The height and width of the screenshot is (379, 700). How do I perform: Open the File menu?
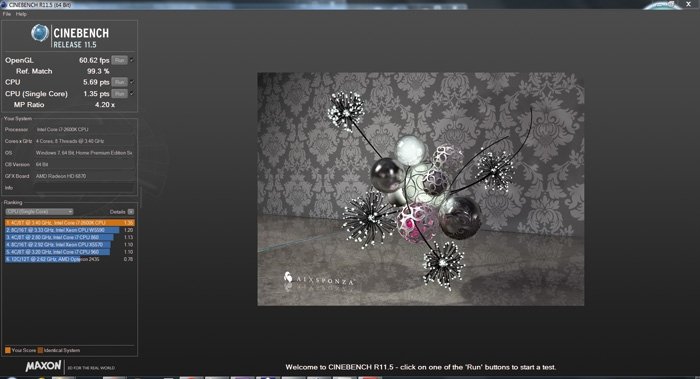pyautogui.click(x=7, y=14)
